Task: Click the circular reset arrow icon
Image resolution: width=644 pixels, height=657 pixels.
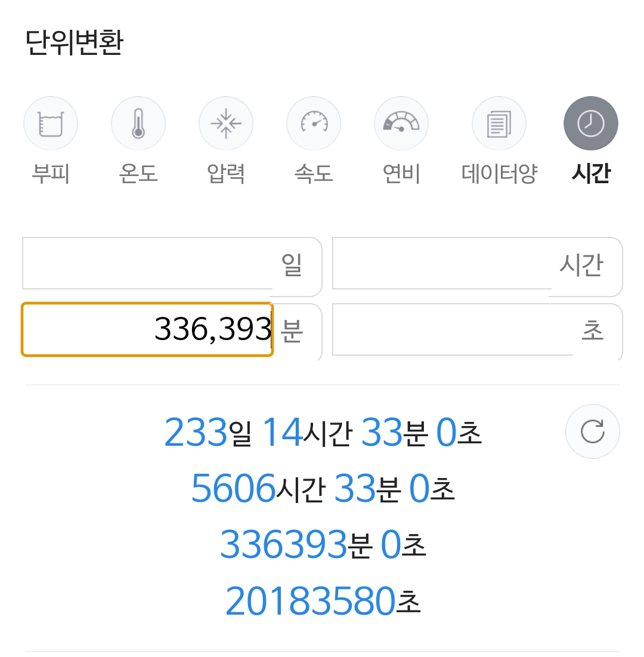Action: tap(593, 432)
